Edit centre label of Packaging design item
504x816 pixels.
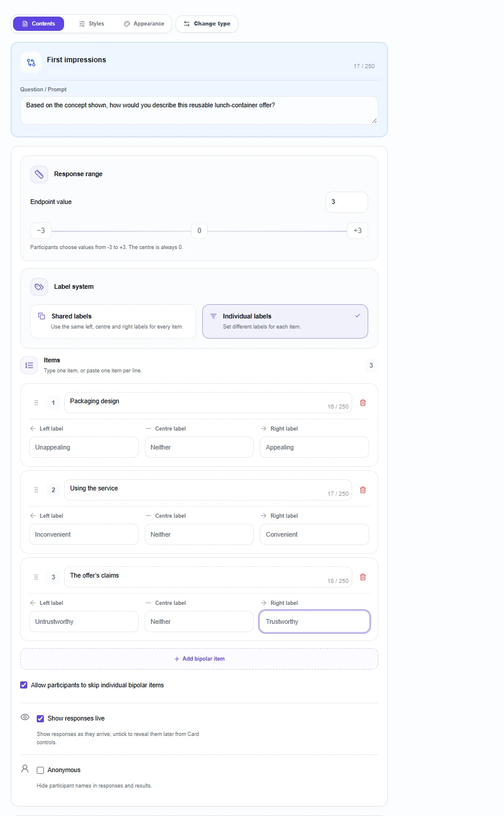199,447
